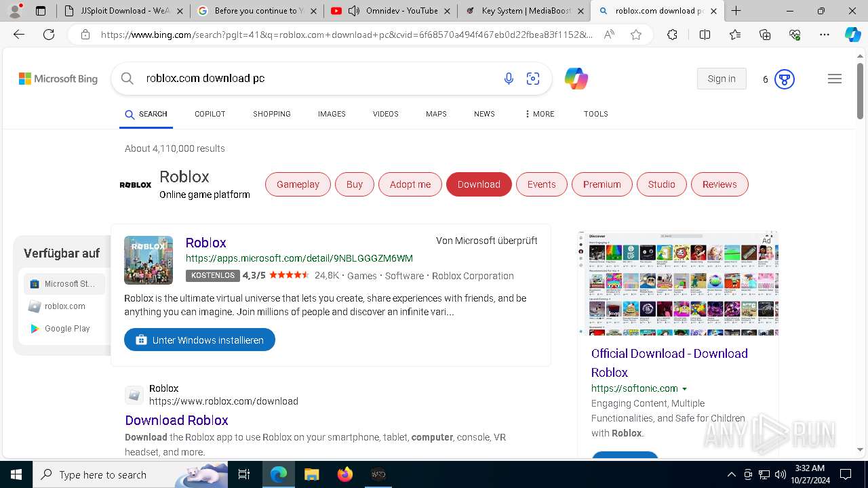This screenshot has height=488, width=868.
Task: Open the COPILOT search tab
Action: tap(210, 114)
